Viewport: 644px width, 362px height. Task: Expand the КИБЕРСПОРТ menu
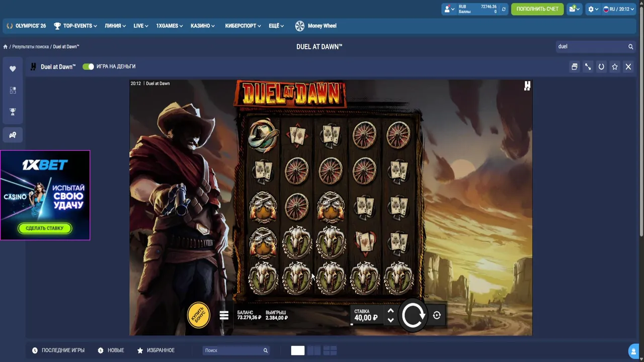(x=243, y=26)
